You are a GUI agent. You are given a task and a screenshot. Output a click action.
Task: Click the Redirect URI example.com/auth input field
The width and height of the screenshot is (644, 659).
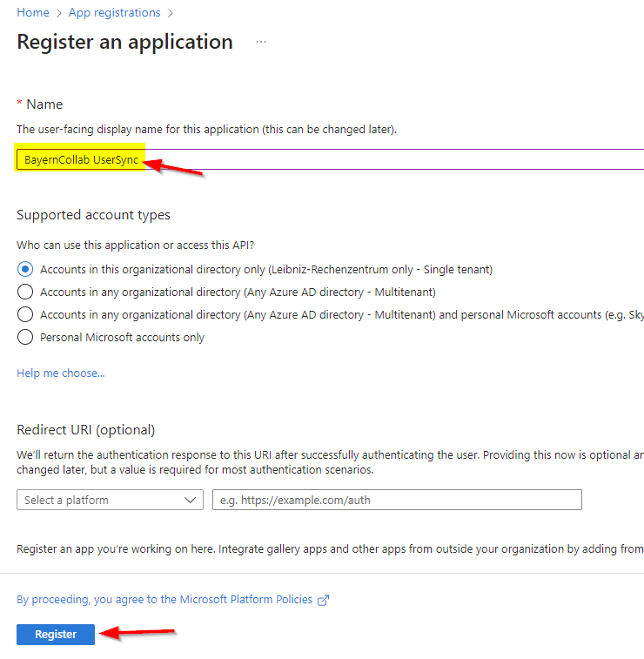click(397, 500)
